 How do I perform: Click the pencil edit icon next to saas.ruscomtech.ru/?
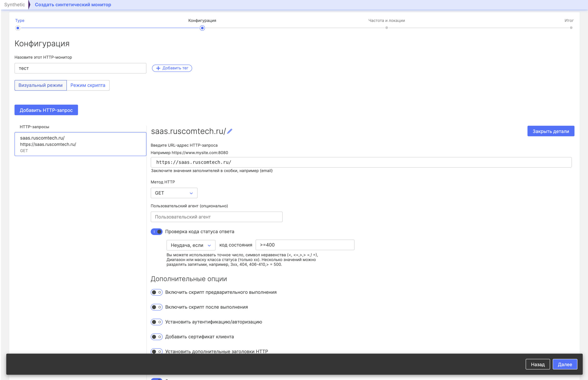pyautogui.click(x=229, y=131)
